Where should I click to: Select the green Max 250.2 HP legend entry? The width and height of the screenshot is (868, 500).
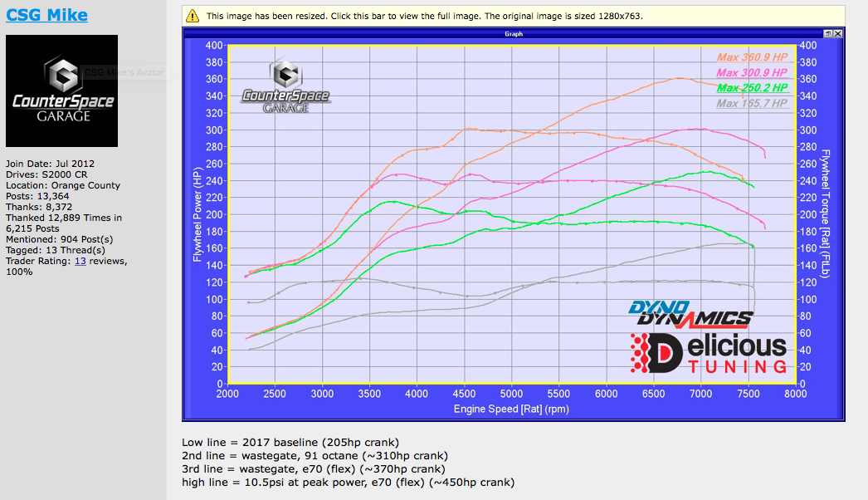click(x=752, y=88)
